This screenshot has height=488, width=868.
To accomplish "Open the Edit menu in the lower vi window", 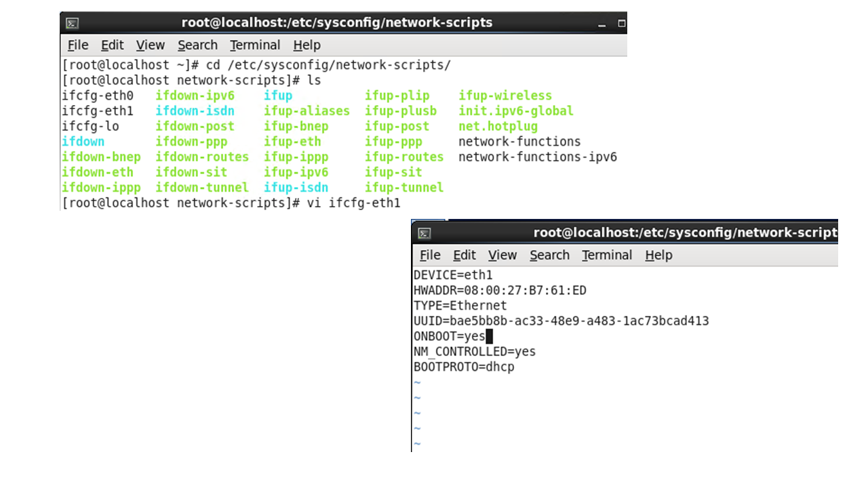I will tap(465, 256).
